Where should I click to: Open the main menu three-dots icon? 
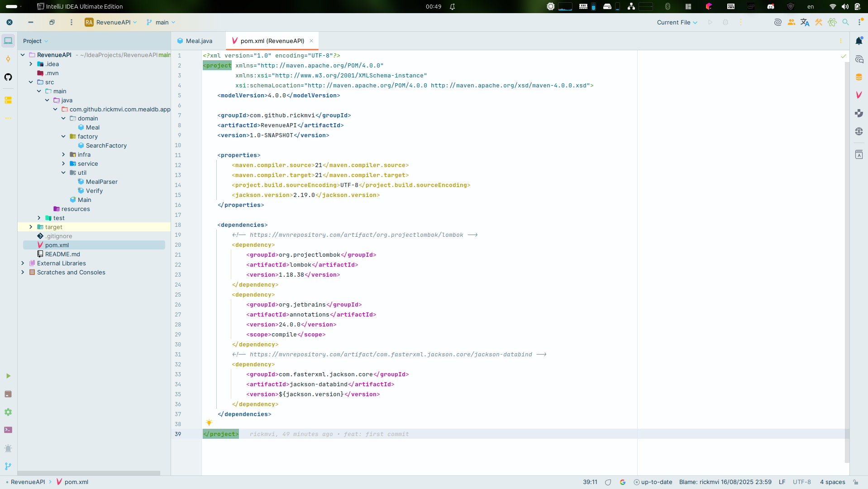click(71, 22)
